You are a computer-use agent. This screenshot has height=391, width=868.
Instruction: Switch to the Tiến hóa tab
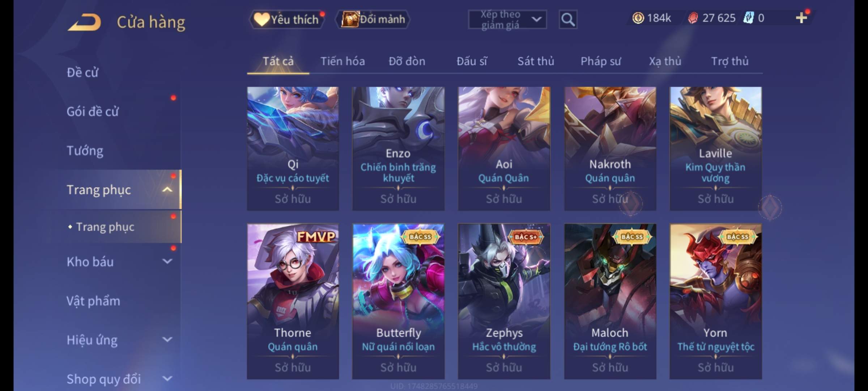pyautogui.click(x=342, y=61)
